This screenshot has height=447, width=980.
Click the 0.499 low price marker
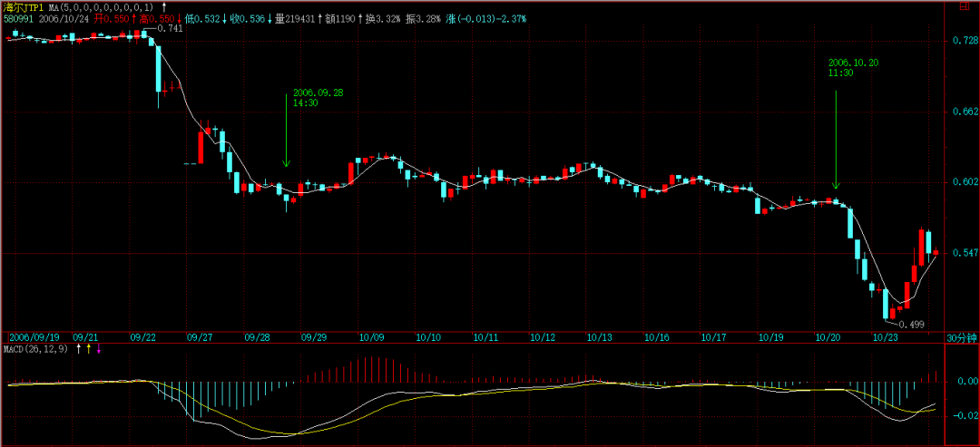(911, 325)
